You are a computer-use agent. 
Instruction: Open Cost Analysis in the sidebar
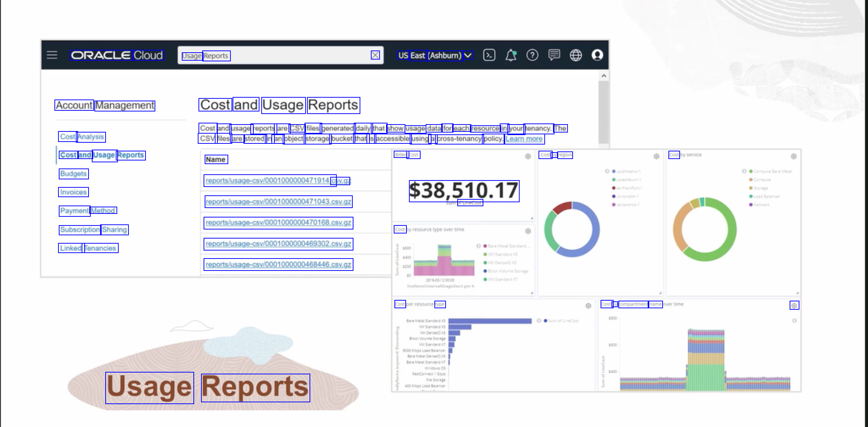[x=82, y=137]
